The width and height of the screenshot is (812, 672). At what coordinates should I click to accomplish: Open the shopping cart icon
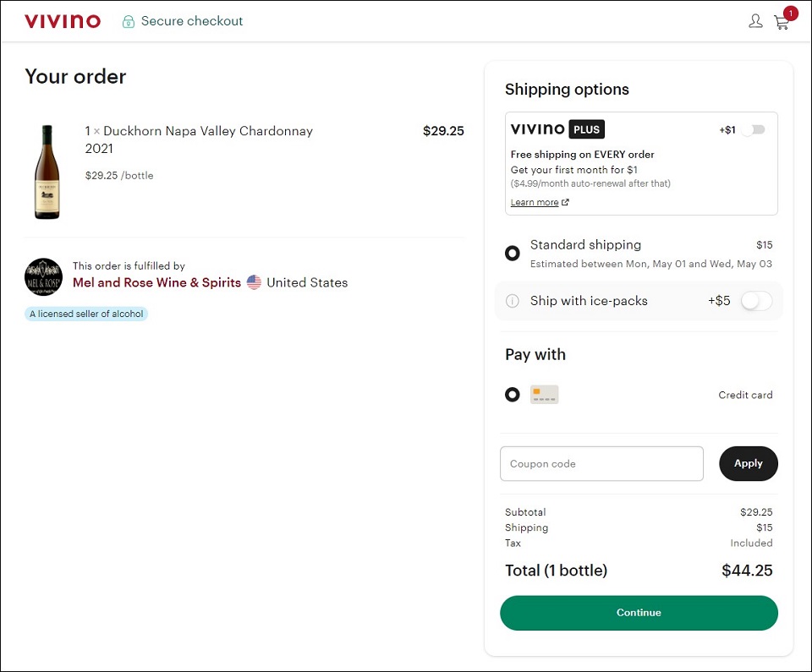(x=781, y=22)
